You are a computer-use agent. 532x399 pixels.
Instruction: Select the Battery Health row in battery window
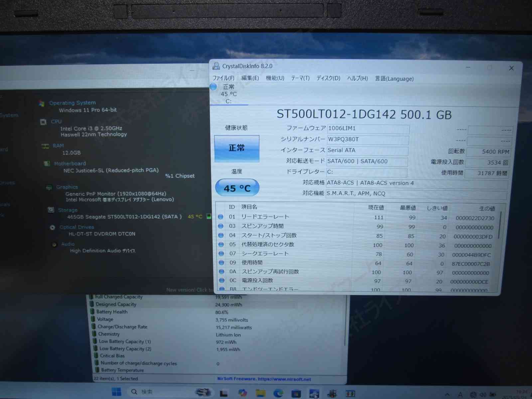click(x=218, y=312)
